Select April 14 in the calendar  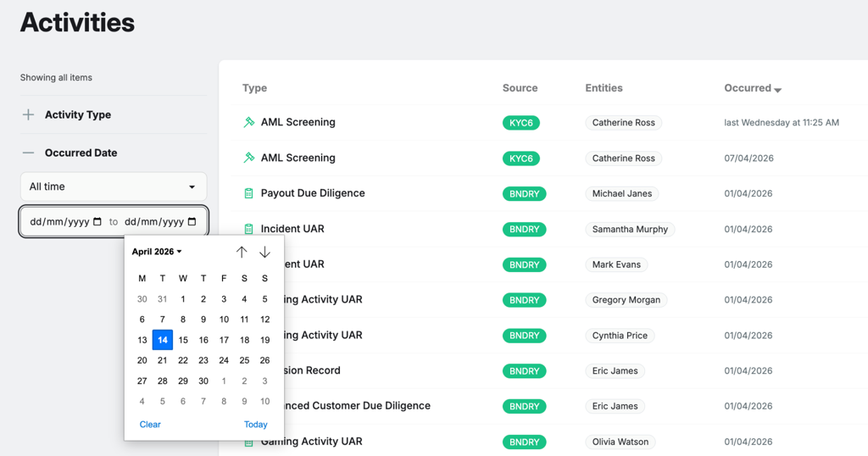point(162,340)
